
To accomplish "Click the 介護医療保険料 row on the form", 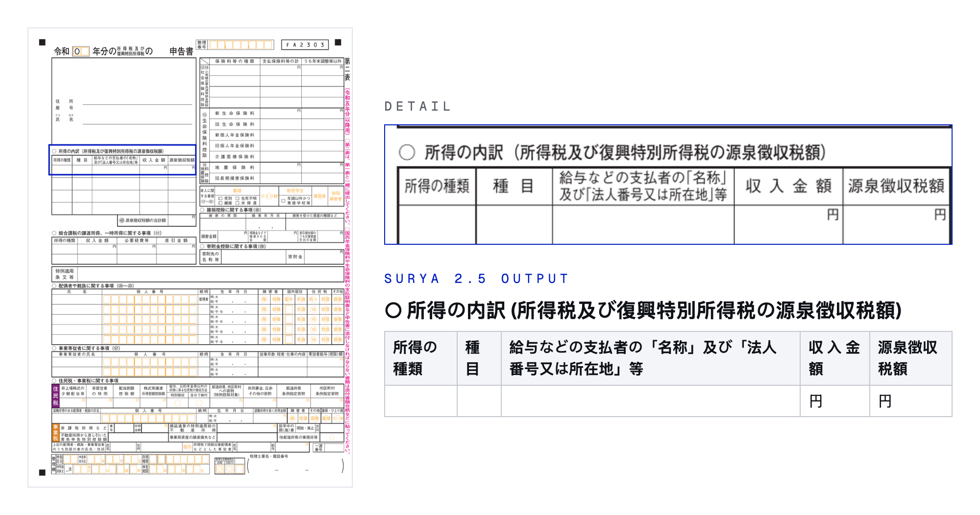I will point(277,157).
